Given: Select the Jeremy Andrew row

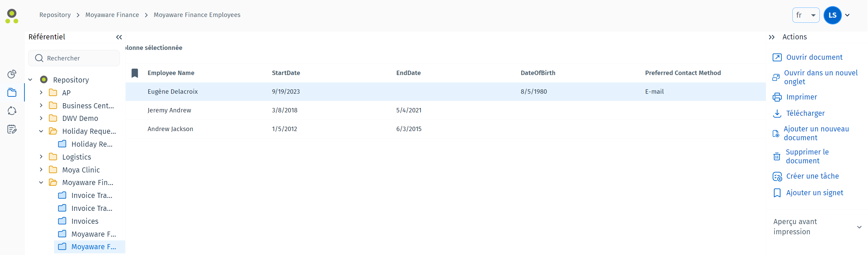Looking at the screenshot, I should [x=169, y=110].
